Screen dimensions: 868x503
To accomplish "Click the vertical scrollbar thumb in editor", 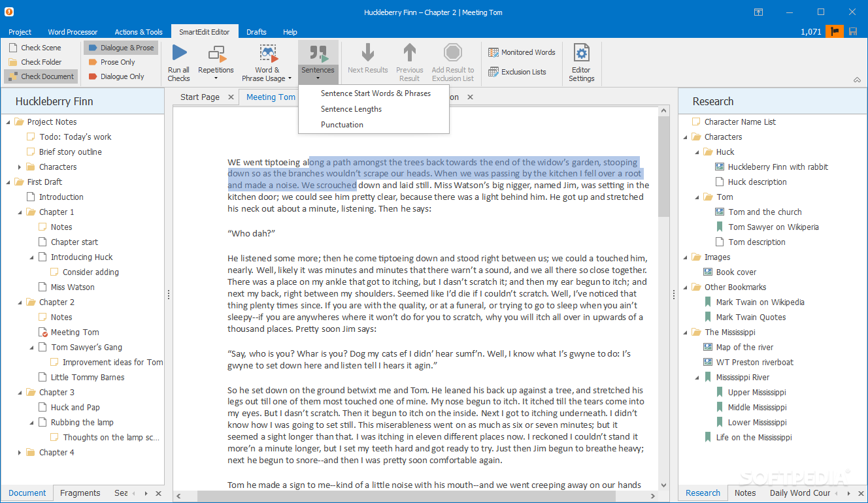I will coord(663,168).
